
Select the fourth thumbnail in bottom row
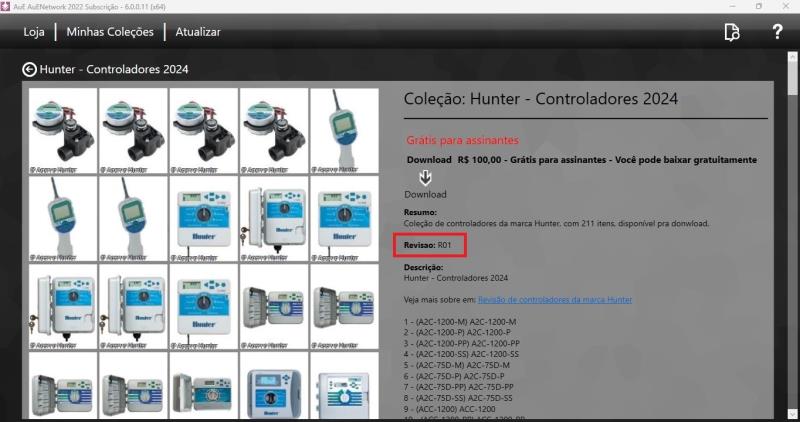pos(274,385)
